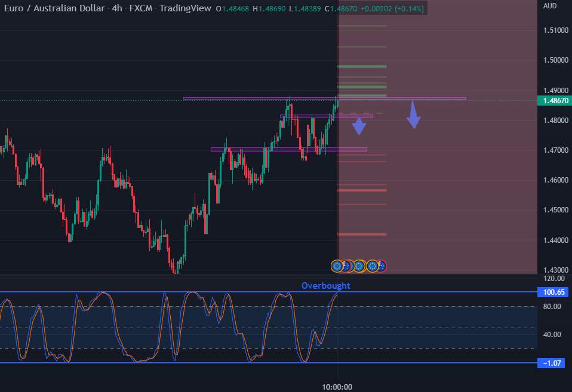The height and width of the screenshot is (392, 572).
Task: Click the 1.51000 price axis label
Action: tap(556, 30)
